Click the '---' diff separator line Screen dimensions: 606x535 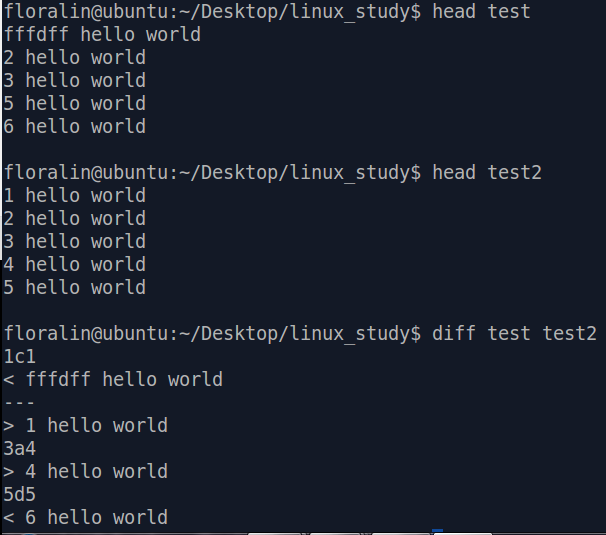click(19, 403)
